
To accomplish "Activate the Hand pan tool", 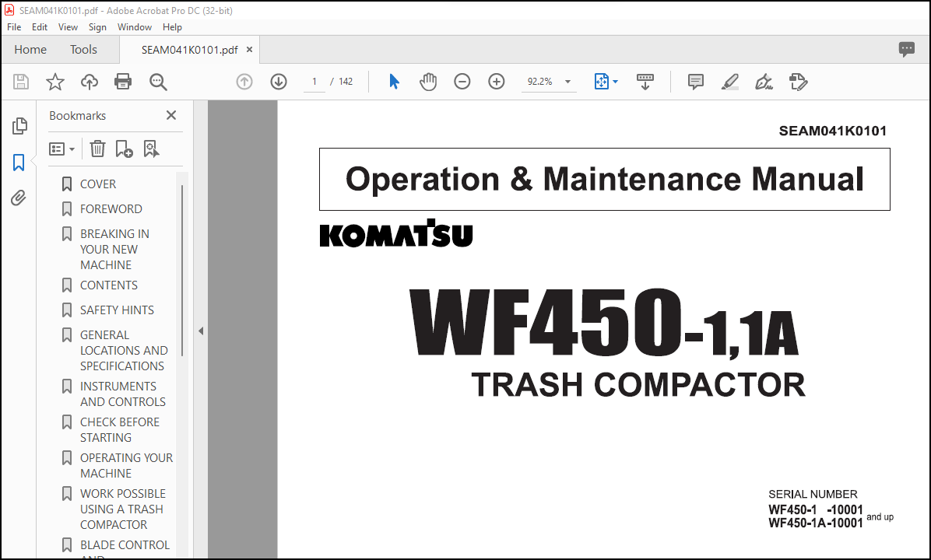I will (x=427, y=82).
